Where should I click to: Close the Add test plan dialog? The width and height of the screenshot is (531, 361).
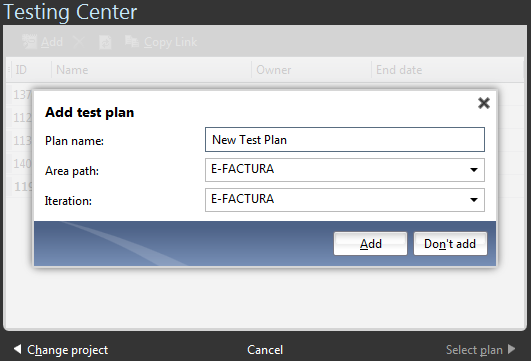pos(484,103)
